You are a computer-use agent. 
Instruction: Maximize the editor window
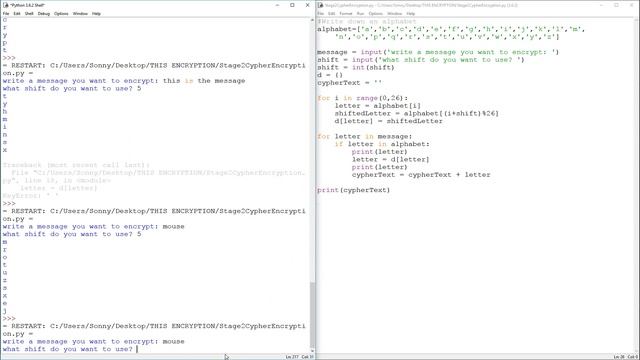tap(616, 5)
